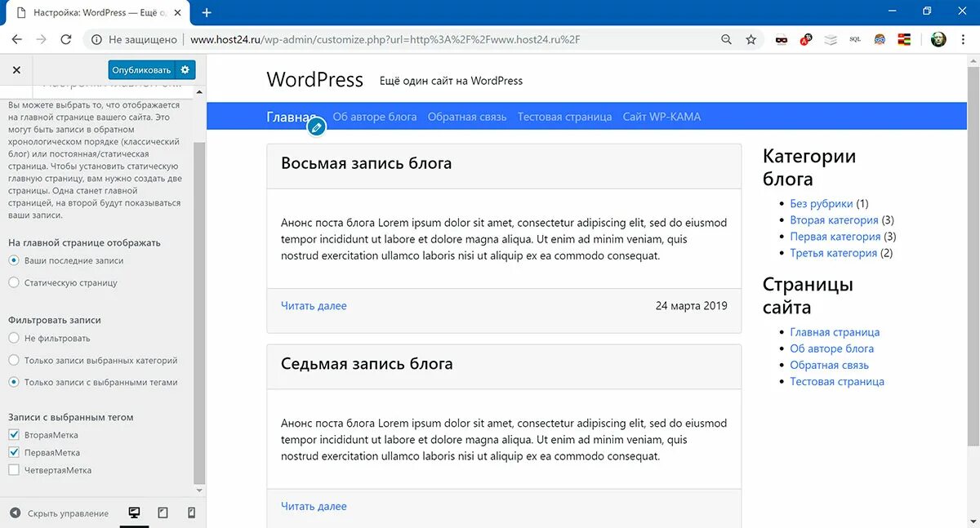Open the Без рубрики category
Image resolution: width=980 pixels, height=528 pixels.
coord(822,204)
